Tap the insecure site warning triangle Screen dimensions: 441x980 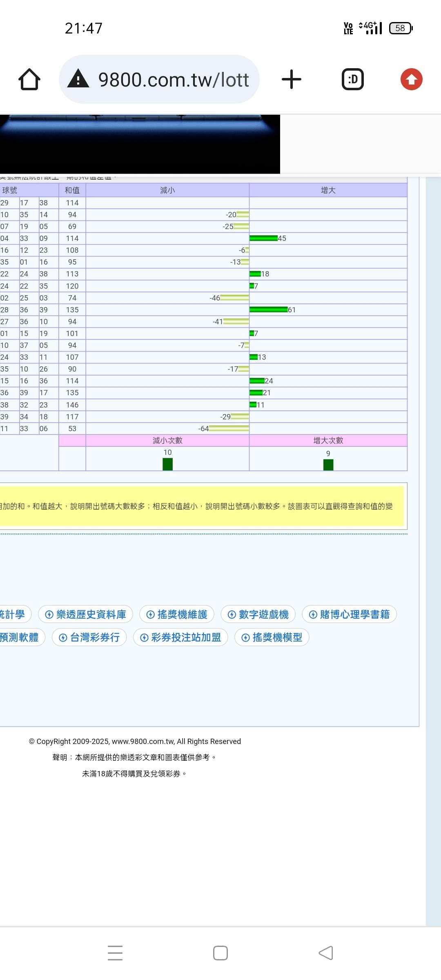pyautogui.click(x=78, y=78)
